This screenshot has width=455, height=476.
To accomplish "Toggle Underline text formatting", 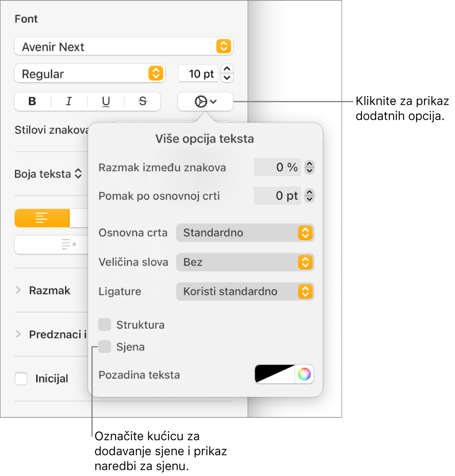I will (x=106, y=101).
